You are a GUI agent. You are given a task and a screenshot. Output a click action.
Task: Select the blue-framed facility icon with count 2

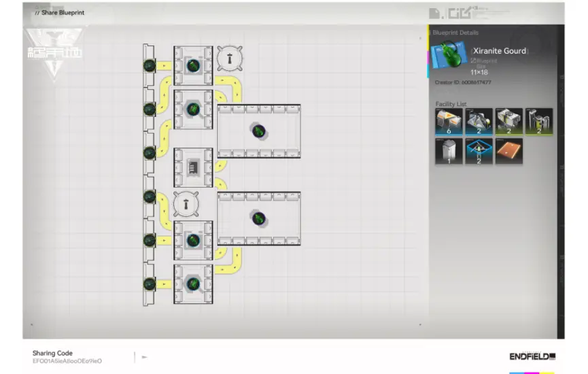coord(479,151)
